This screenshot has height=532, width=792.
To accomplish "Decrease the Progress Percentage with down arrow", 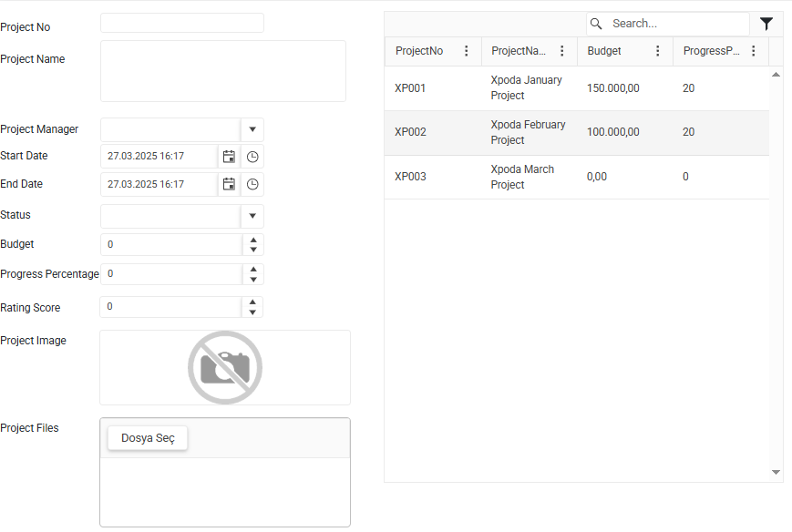I will [x=253, y=279].
